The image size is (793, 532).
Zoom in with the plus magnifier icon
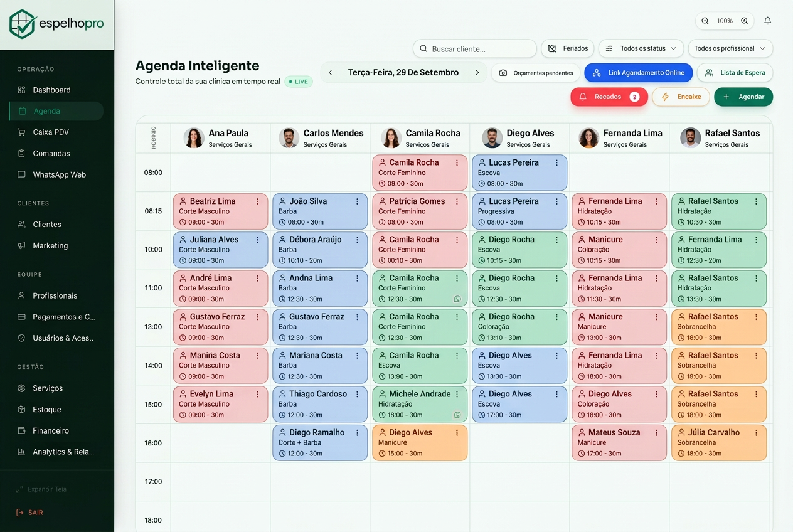pos(745,21)
